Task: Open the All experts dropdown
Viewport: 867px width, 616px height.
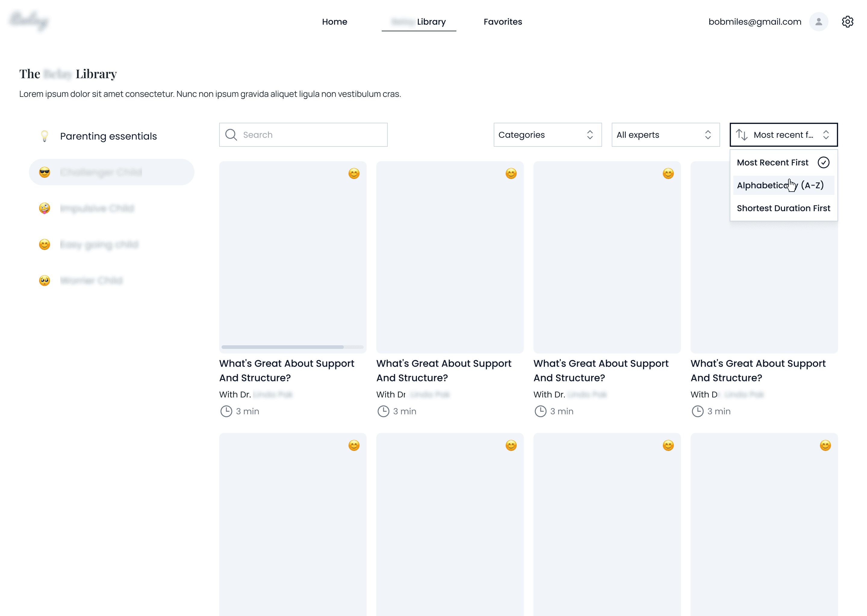Action: (665, 135)
